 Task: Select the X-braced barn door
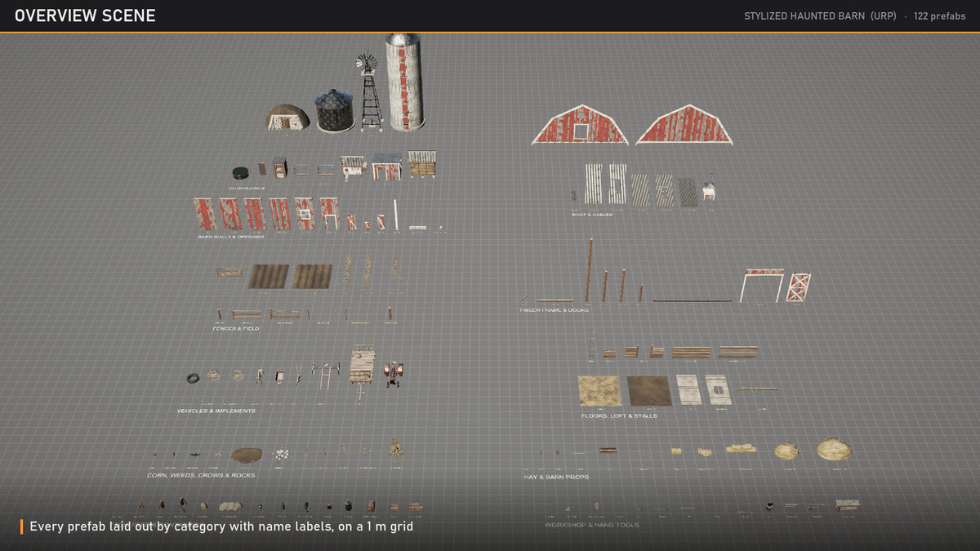[798, 287]
